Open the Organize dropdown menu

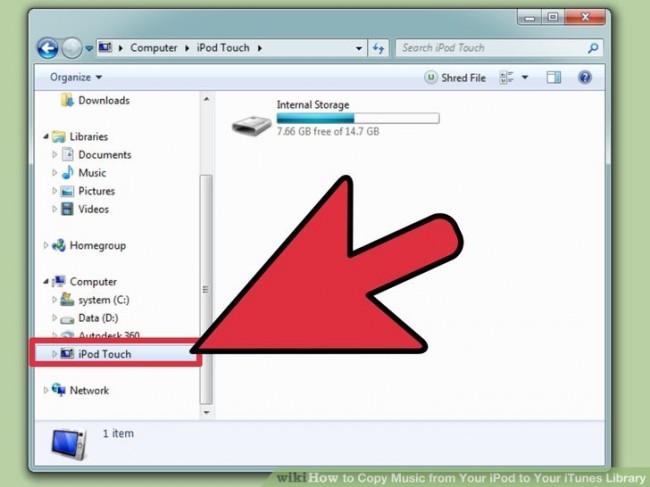pos(75,77)
